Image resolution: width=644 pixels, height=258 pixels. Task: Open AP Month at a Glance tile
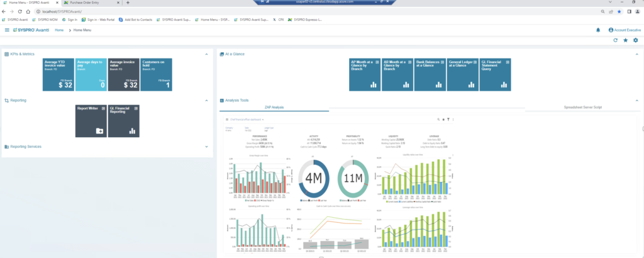tap(365, 74)
